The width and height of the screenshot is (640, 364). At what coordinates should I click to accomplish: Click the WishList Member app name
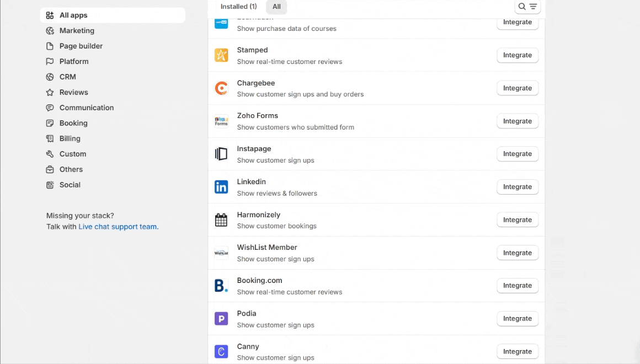(267, 247)
